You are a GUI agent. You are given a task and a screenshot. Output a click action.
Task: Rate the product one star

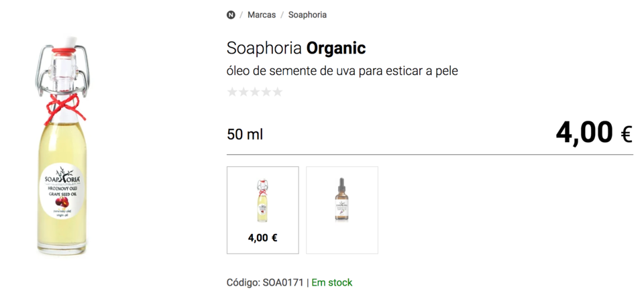point(233,92)
